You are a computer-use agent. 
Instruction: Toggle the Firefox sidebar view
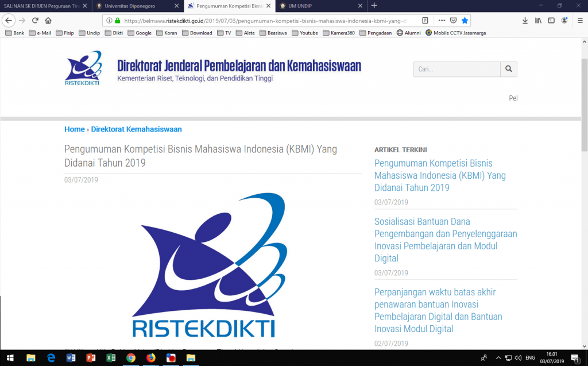551,21
